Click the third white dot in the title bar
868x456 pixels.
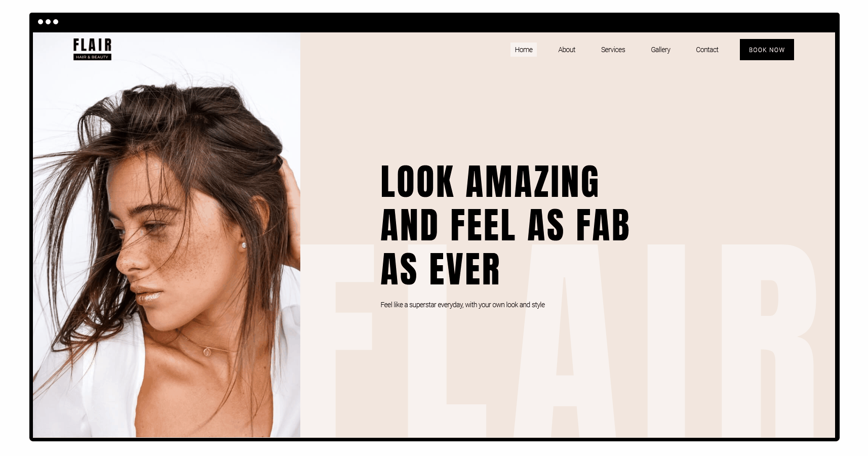click(x=56, y=22)
